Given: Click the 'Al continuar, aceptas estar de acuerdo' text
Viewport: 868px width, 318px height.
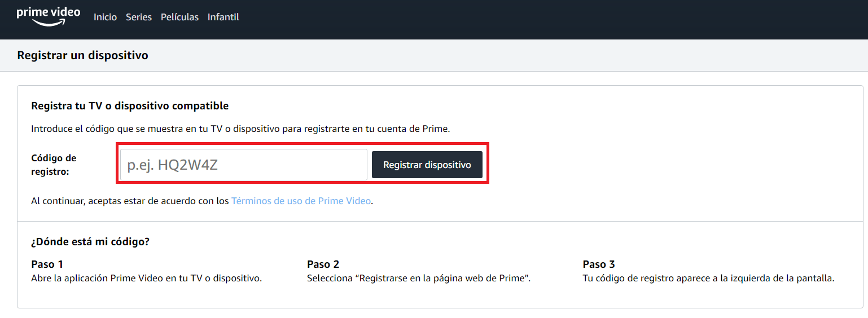Looking at the screenshot, I should click(x=131, y=201).
